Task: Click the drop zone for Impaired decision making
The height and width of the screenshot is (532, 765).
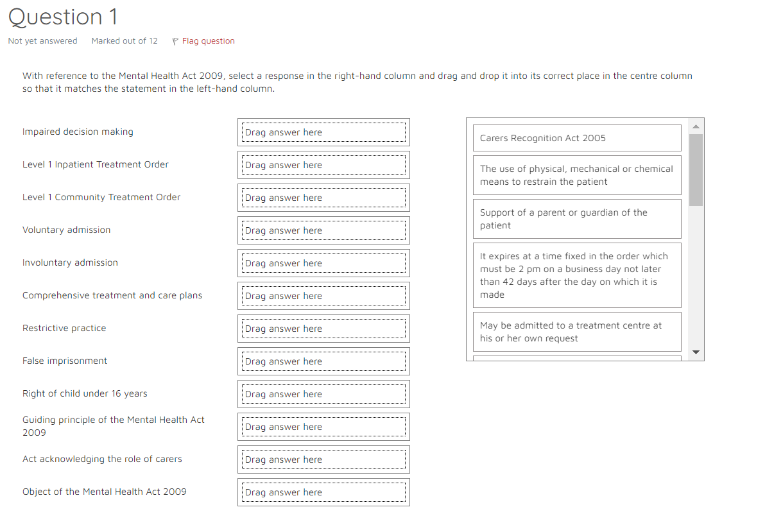Action: [323, 132]
